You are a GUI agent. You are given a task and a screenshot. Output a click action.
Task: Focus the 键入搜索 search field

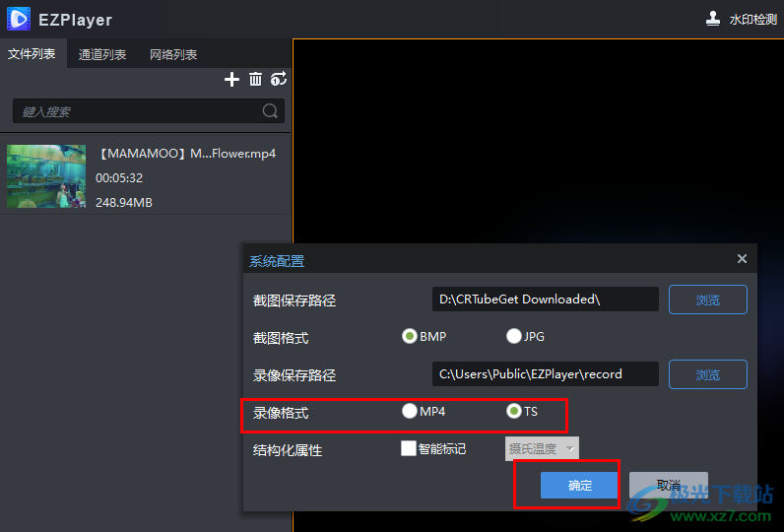[x=149, y=111]
